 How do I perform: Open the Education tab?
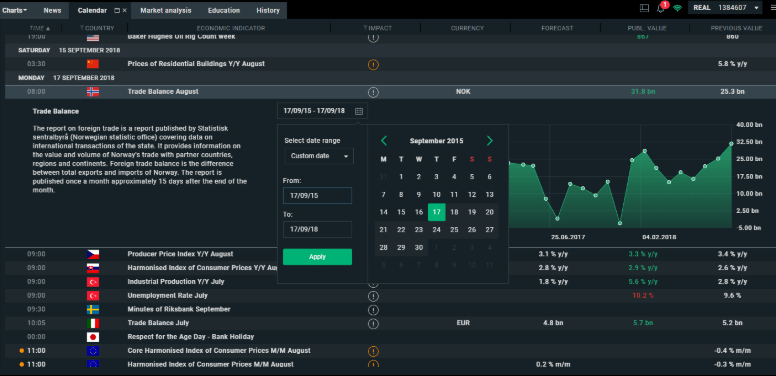224,10
